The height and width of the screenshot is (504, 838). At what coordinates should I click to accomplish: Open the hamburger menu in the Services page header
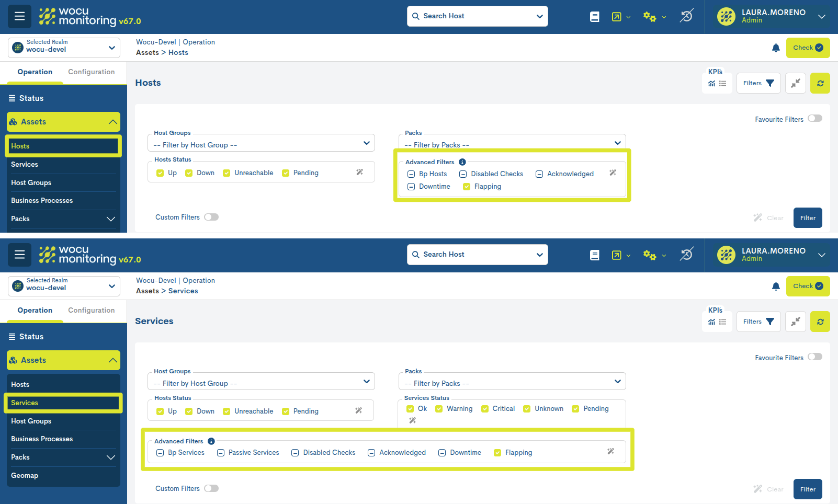pyautogui.click(x=20, y=255)
